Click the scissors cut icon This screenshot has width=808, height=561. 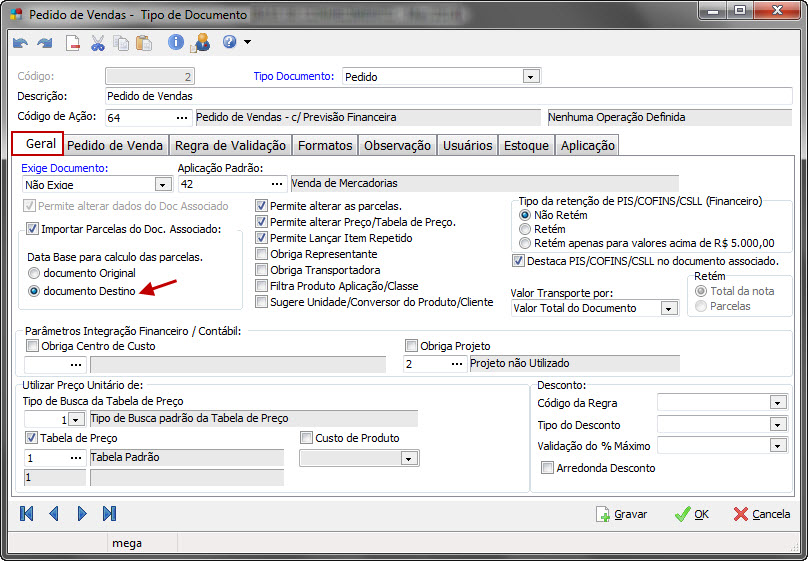coord(98,43)
